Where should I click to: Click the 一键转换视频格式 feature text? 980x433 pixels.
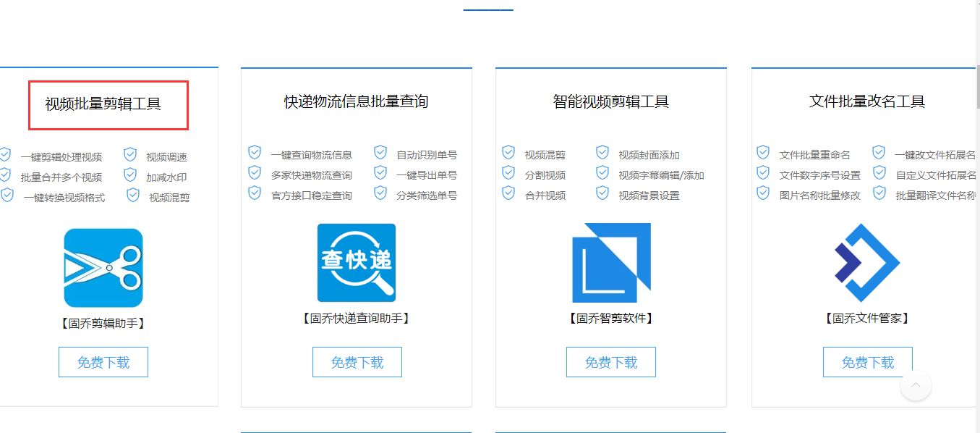pos(64,198)
